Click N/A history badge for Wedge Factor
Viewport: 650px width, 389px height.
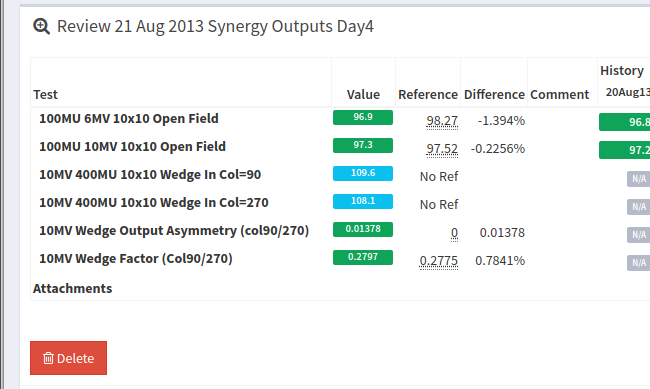638,263
